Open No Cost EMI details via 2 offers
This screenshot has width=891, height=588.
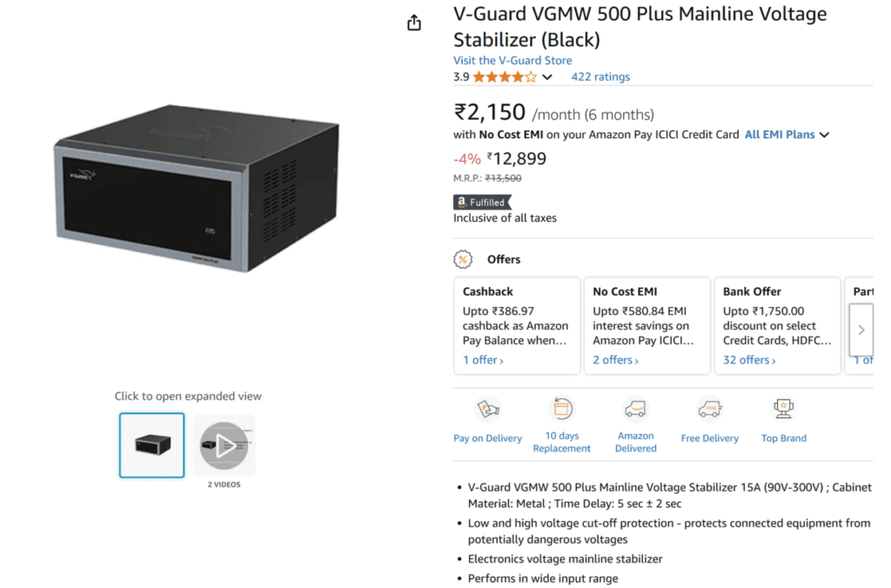(x=613, y=359)
